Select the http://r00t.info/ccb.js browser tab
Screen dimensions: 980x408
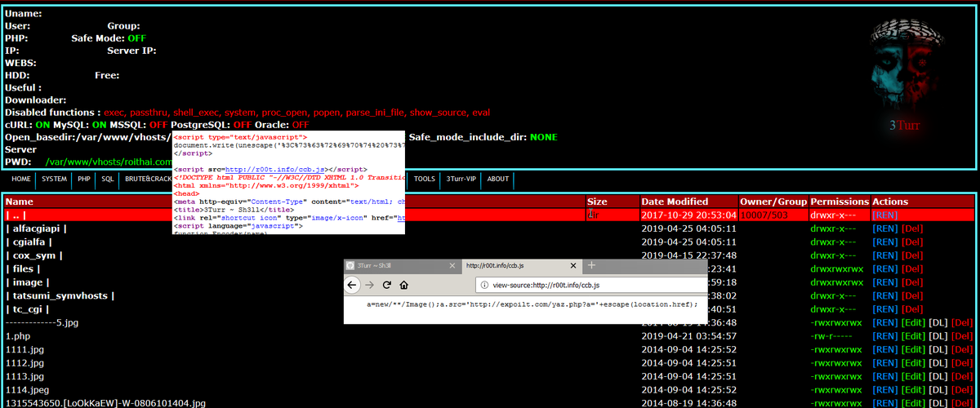click(522, 265)
